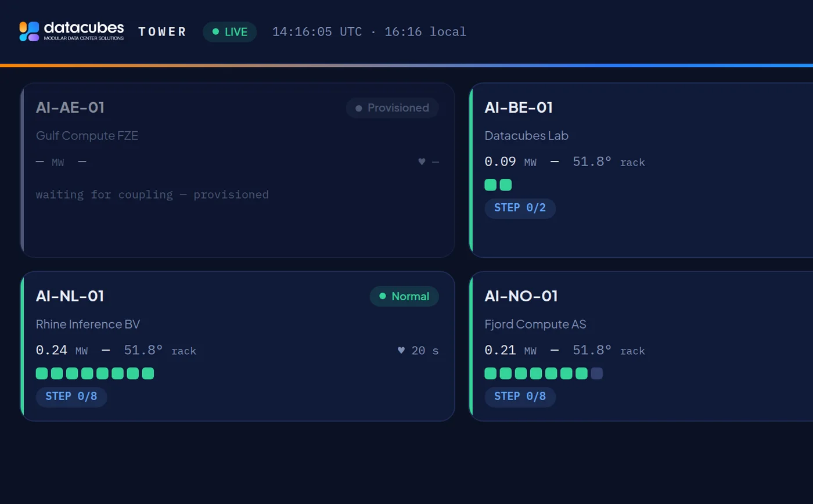
Task: Open the STEP 0/2 pill on AI-BE-01
Action: [x=520, y=208]
